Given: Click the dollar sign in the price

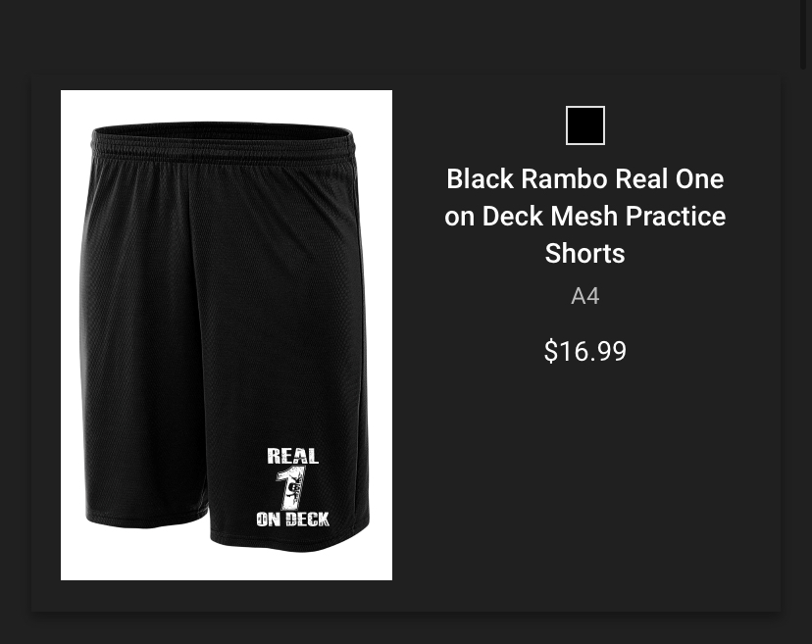Looking at the screenshot, I should click(x=550, y=351).
